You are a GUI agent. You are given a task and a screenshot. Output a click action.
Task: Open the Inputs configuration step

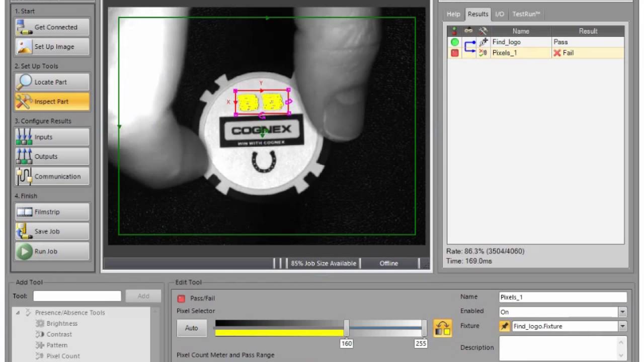point(52,137)
